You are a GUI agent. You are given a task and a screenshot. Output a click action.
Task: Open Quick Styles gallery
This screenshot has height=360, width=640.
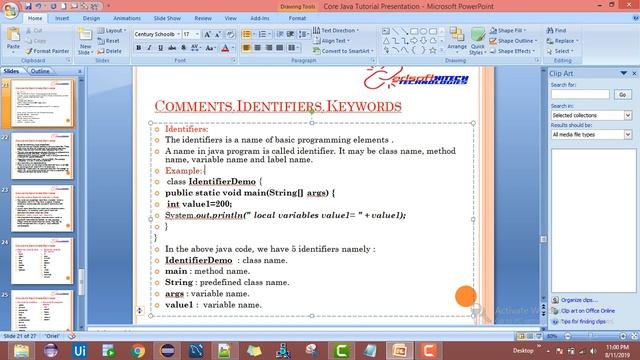pos(477,41)
